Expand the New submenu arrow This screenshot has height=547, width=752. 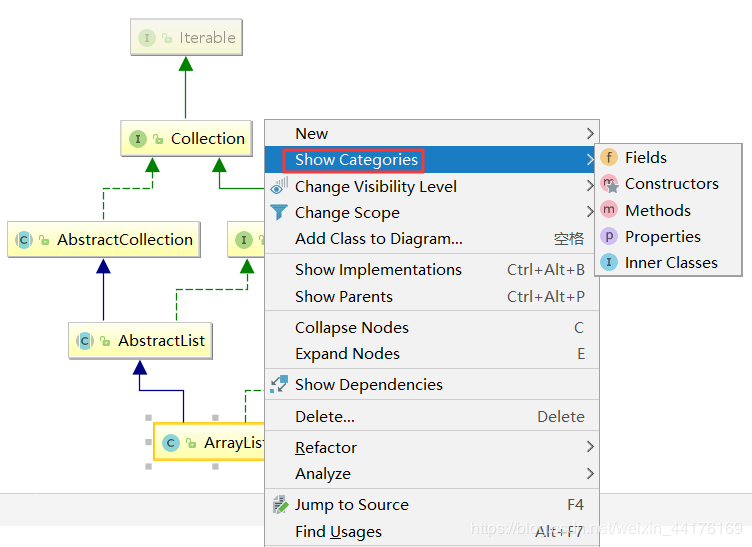590,133
